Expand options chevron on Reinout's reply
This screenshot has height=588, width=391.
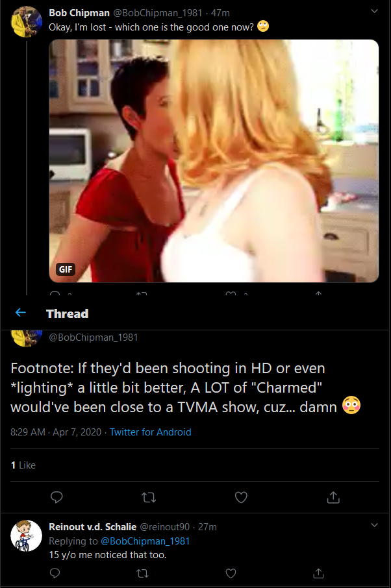[x=374, y=525]
